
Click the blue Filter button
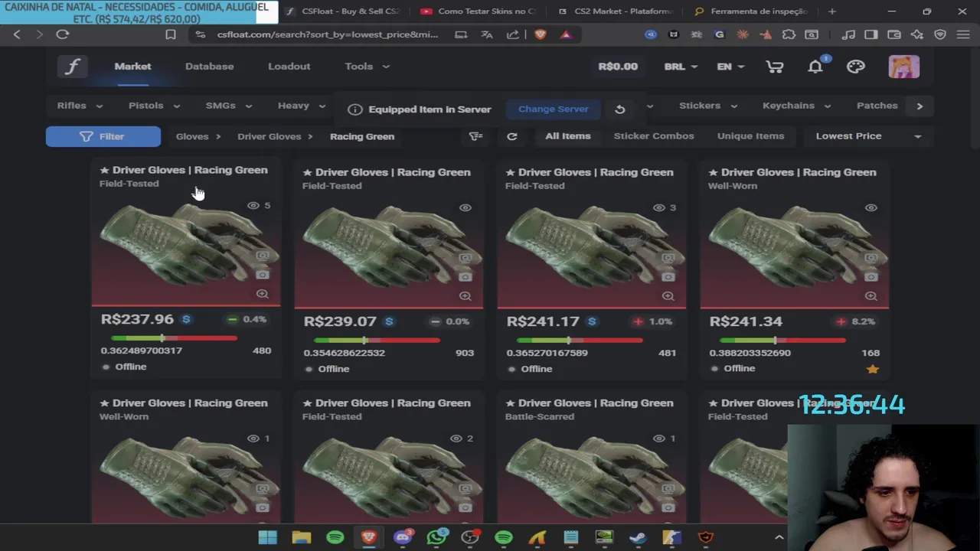[103, 136]
